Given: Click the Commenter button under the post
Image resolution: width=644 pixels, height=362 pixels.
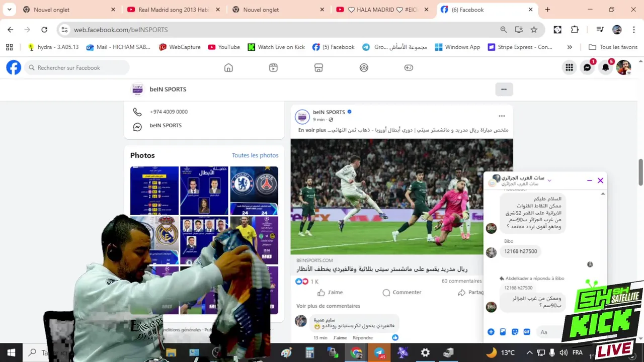Looking at the screenshot, I should click(x=402, y=292).
